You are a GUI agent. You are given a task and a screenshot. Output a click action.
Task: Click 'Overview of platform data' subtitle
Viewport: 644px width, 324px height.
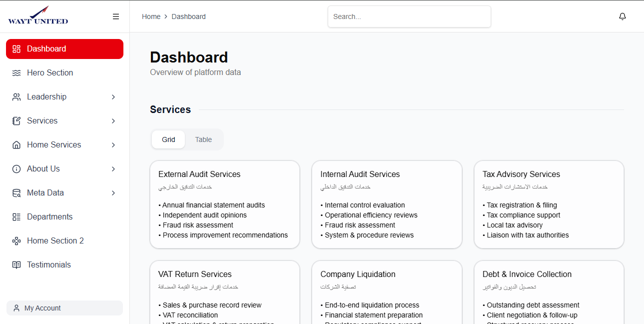pos(195,72)
